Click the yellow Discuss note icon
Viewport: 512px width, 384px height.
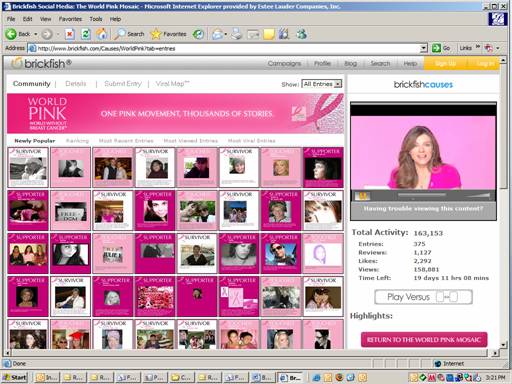tap(269, 34)
